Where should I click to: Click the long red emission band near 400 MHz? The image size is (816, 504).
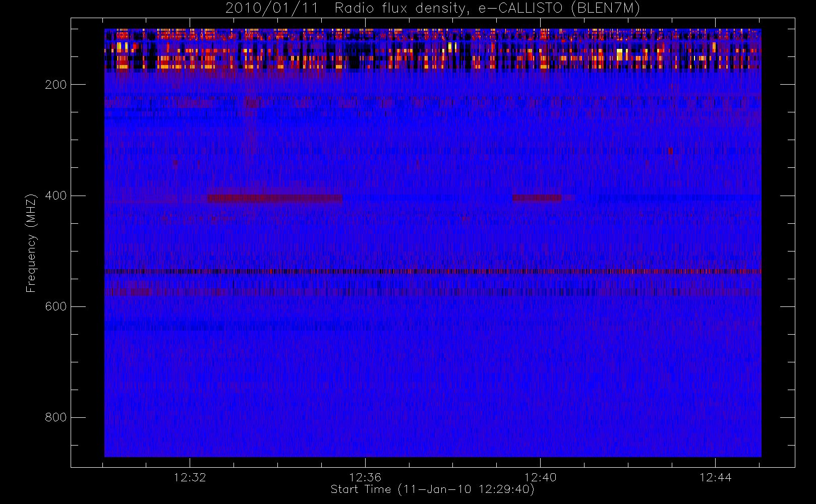275,199
